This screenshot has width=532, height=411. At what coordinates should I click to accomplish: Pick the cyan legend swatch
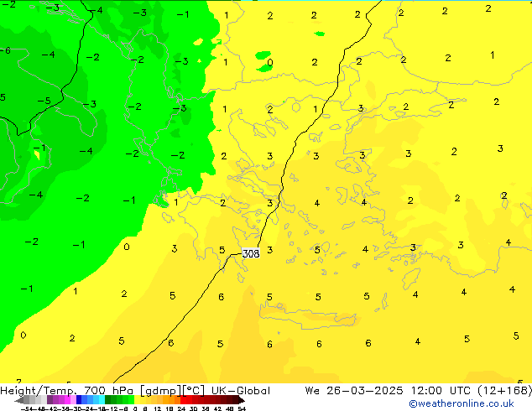(102, 399)
